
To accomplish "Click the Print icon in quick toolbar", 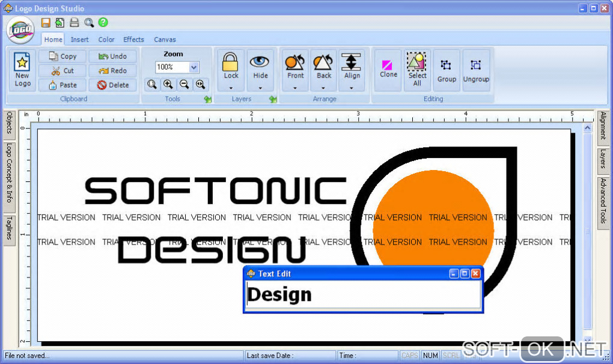I will [75, 23].
